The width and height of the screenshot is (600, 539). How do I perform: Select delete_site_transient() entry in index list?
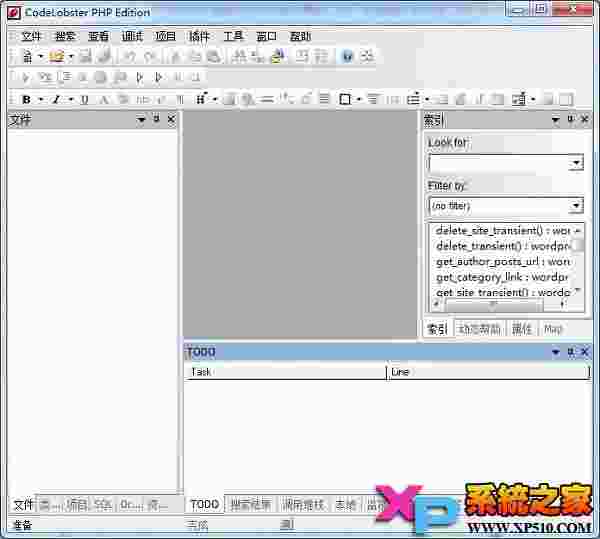click(502, 231)
